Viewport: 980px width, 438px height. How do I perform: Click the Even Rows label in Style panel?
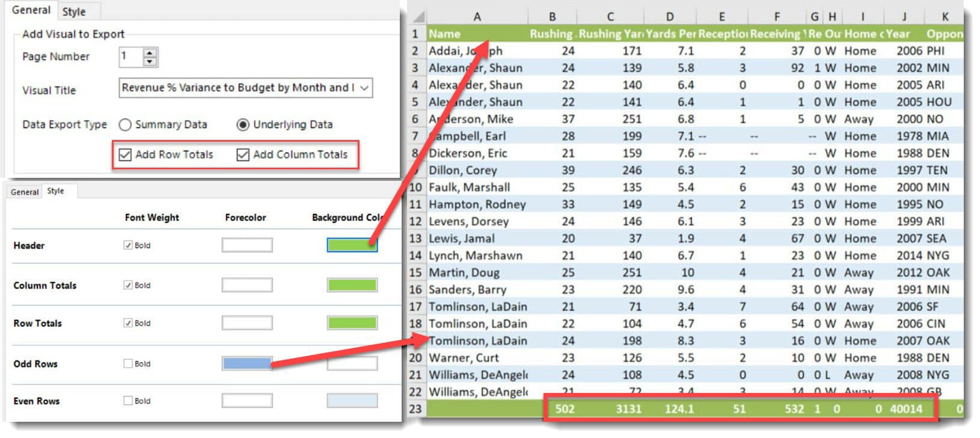pyautogui.click(x=36, y=401)
